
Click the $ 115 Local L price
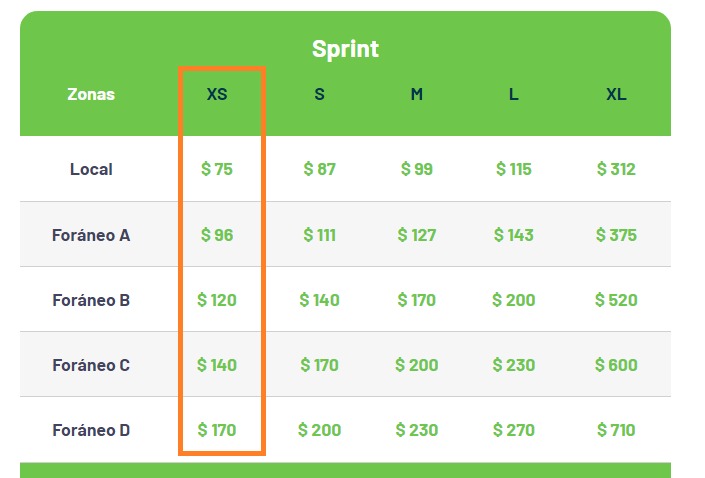pyautogui.click(x=513, y=169)
